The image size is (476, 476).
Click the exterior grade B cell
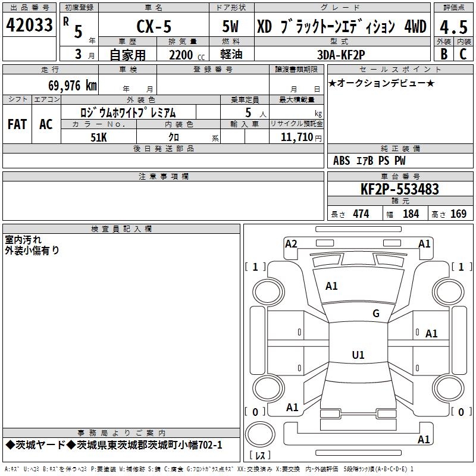(444, 54)
